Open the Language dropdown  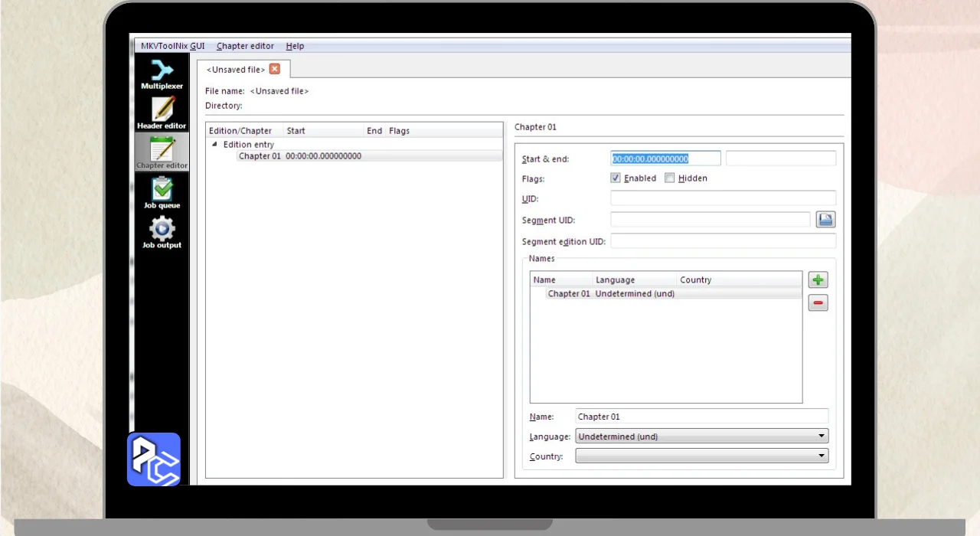(701, 436)
